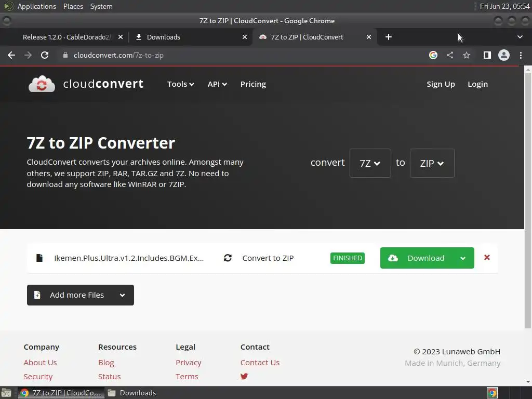This screenshot has width=532, height=399.
Task: Click the CloudConvert cloud logo icon
Action: 42,84
